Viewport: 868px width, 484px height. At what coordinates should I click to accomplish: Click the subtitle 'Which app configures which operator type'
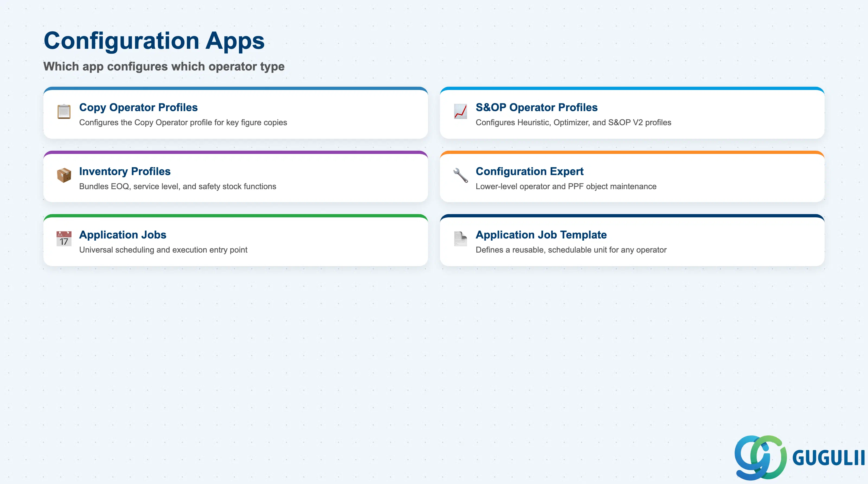[x=164, y=67]
